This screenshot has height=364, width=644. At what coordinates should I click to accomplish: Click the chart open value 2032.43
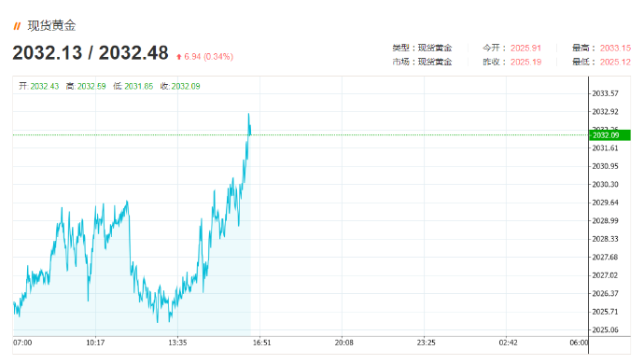(45, 86)
